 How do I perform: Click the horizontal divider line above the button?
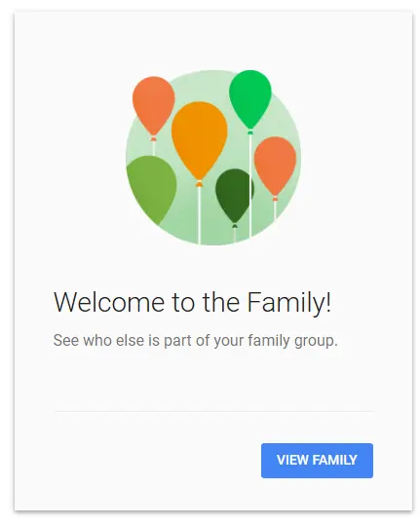[x=214, y=412]
